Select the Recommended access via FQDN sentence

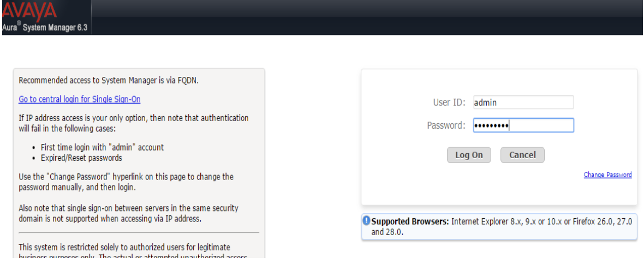coord(109,81)
